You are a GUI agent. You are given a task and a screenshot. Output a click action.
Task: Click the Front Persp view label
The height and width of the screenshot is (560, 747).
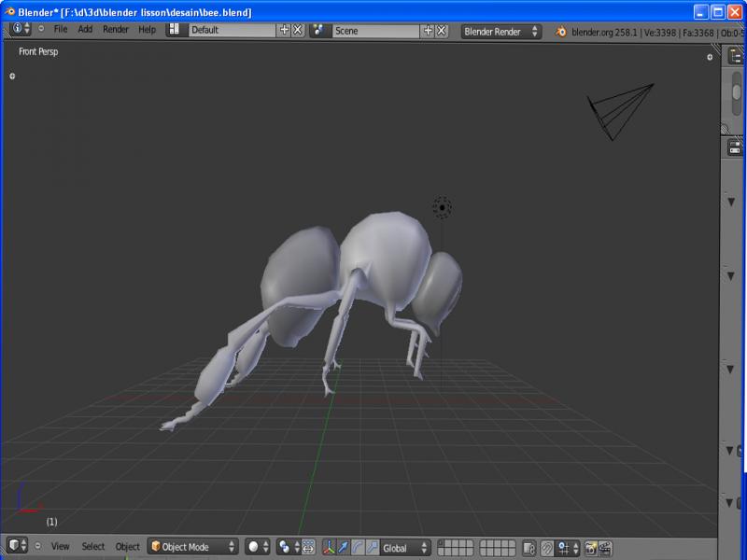tap(38, 51)
